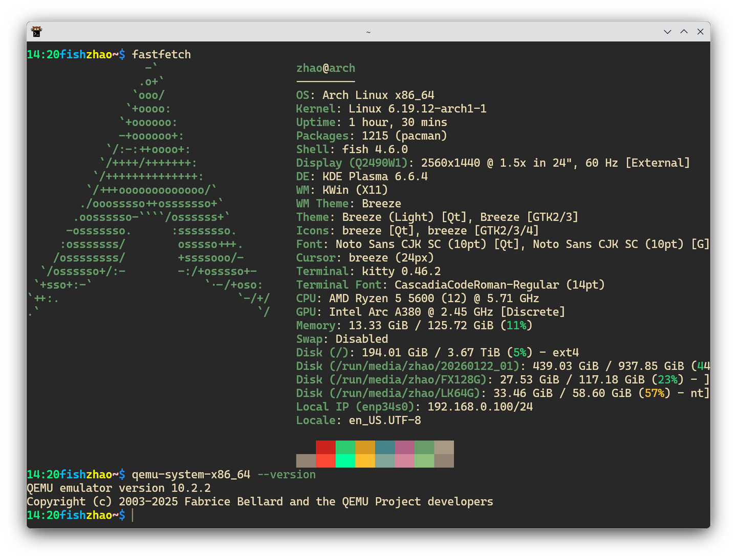This screenshot has height=560, width=737.
Task: Click the Display (Q2490W1) line
Action: pos(493,163)
